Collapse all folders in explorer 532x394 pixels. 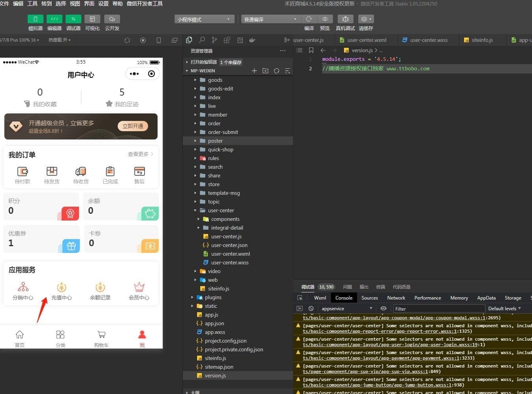pos(288,71)
